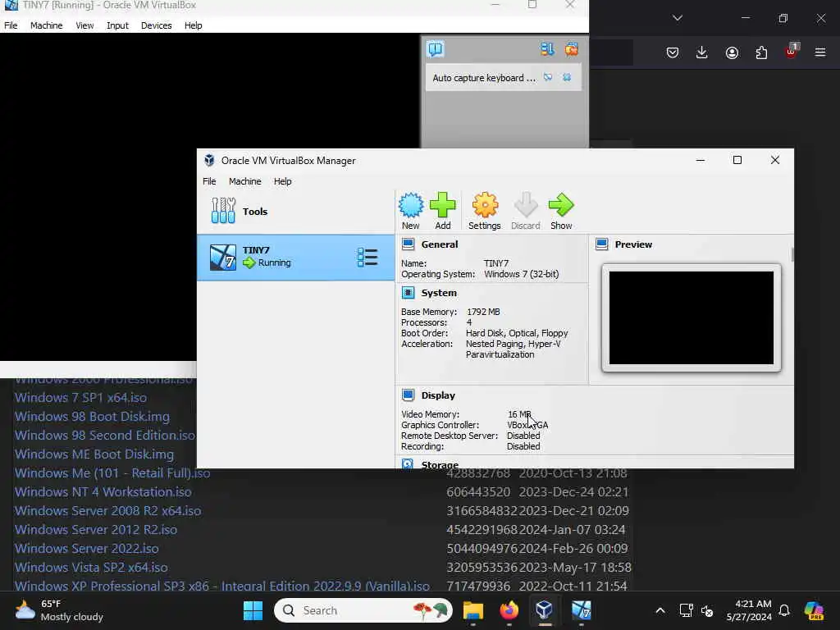This screenshot has height=630, width=840.
Task: Click the Display section monitor icon
Action: pos(409,395)
